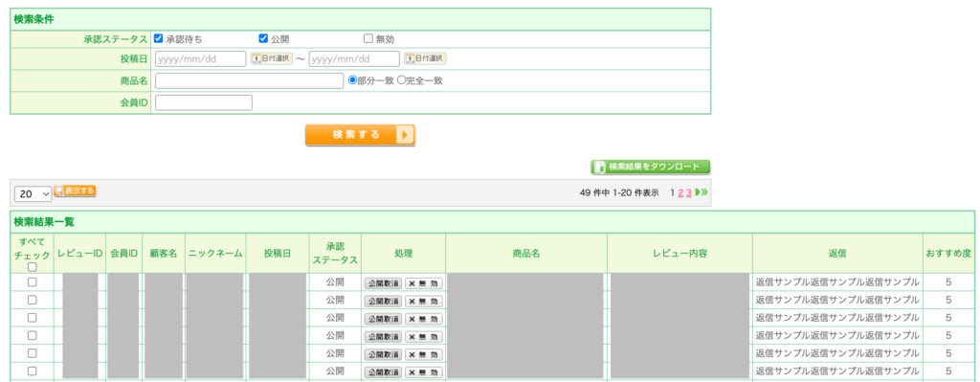Click ×無効 in the last visible row
The image size is (980, 382).
click(x=424, y=372)
